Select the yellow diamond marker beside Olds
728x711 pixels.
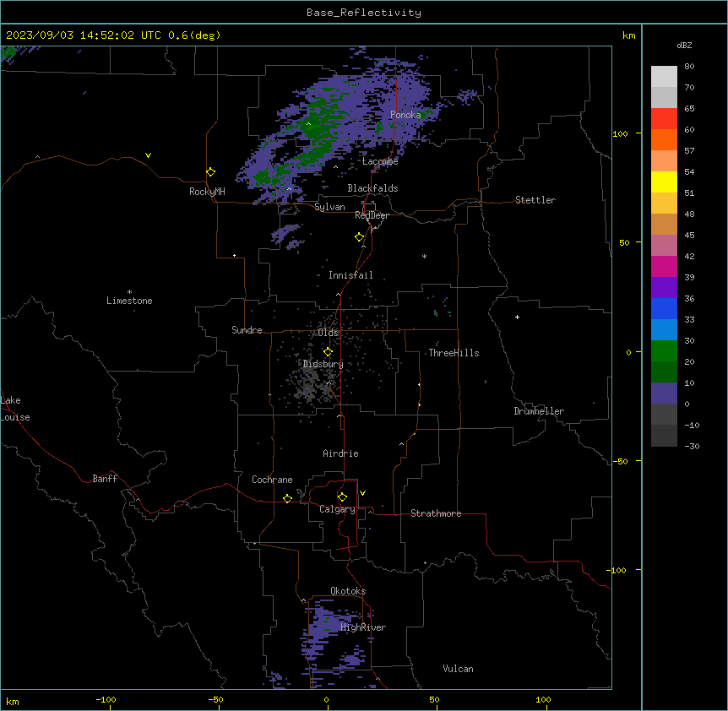328,352
